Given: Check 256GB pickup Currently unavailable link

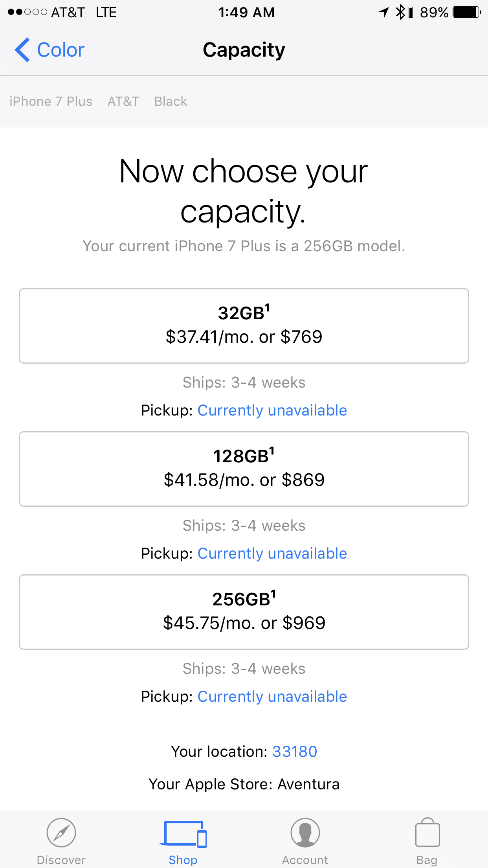Looking at the screenshot, I should [272, 697].
